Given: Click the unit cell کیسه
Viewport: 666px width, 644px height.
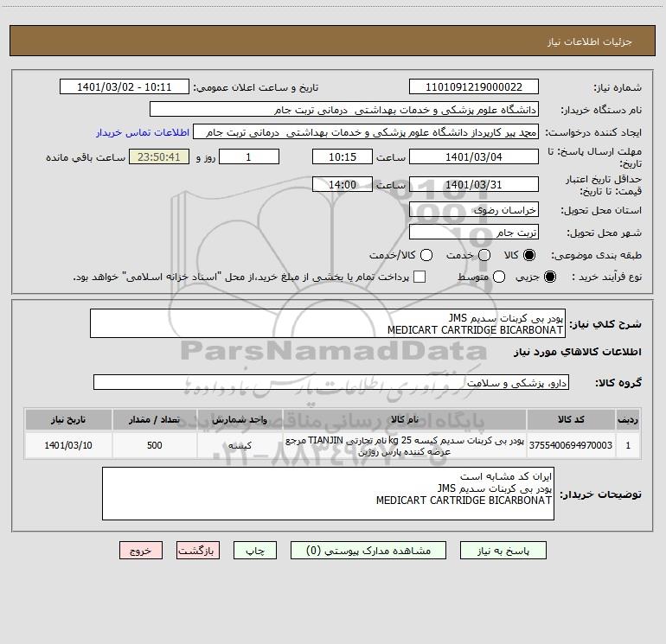Looking at the screenshot, I should [240, 445].
